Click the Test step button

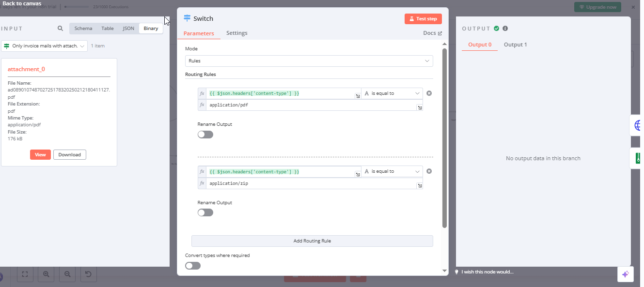click(423, 19)
